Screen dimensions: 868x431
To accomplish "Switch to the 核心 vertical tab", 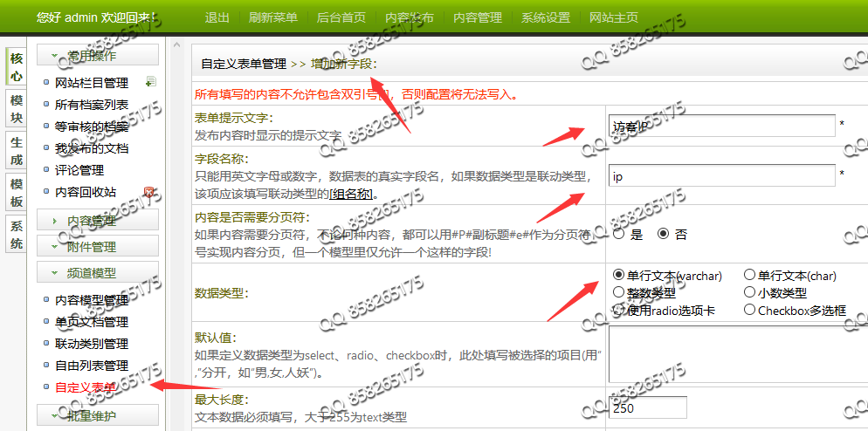I will click(17, 66).
